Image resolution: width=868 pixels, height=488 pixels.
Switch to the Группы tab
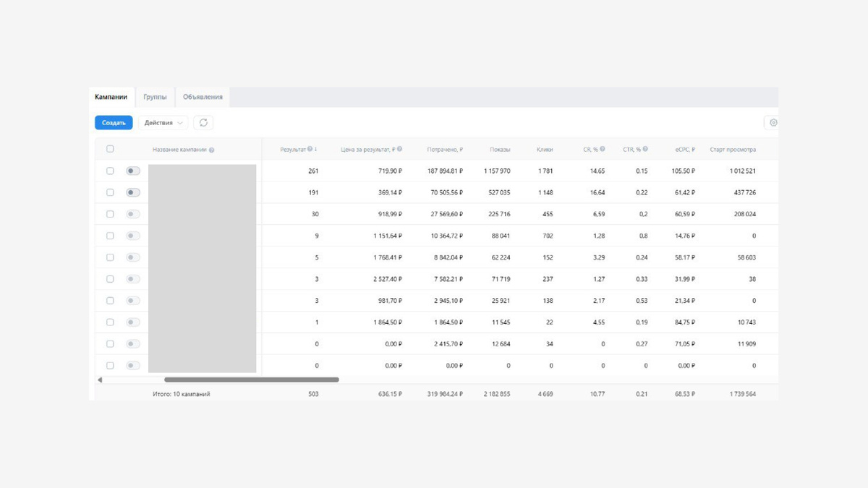pyautogui.click(x=155, y=97)
